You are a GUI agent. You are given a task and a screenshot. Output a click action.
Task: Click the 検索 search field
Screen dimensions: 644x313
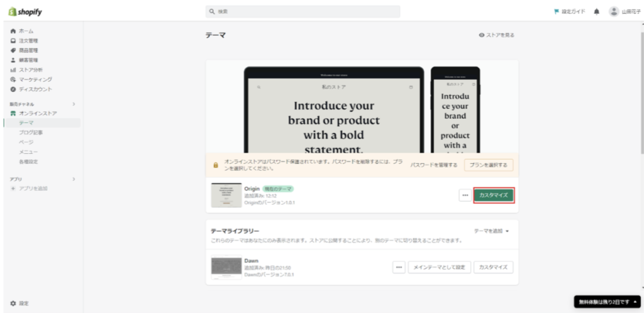[x=303, y=11]
